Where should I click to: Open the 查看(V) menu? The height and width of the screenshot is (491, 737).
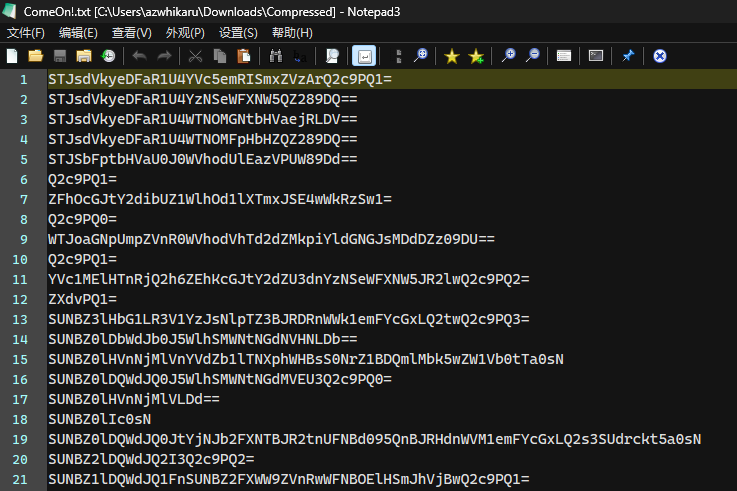pos(132,33)
